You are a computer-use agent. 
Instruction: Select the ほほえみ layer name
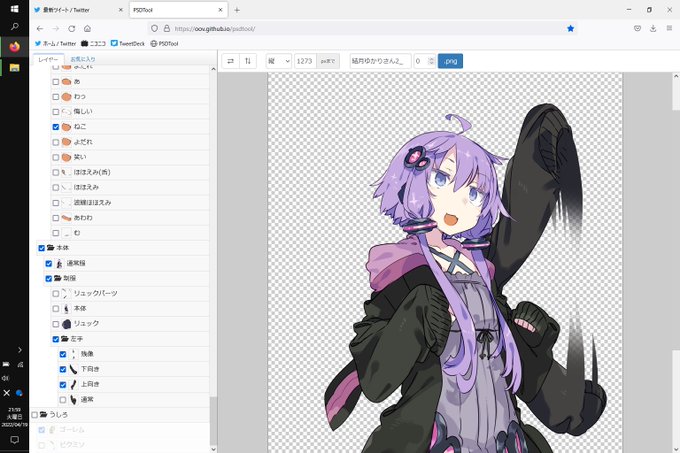tap(86, 187)
